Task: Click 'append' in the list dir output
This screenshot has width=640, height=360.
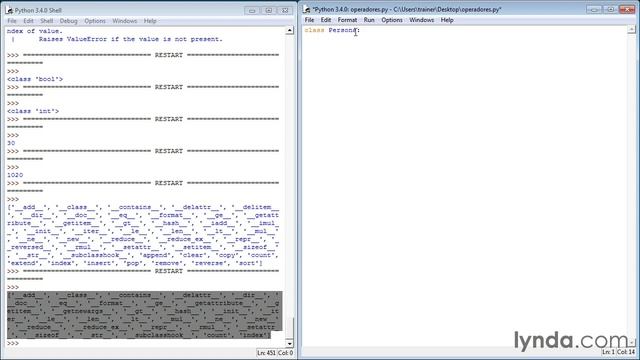Action: [x=155, y=255]
